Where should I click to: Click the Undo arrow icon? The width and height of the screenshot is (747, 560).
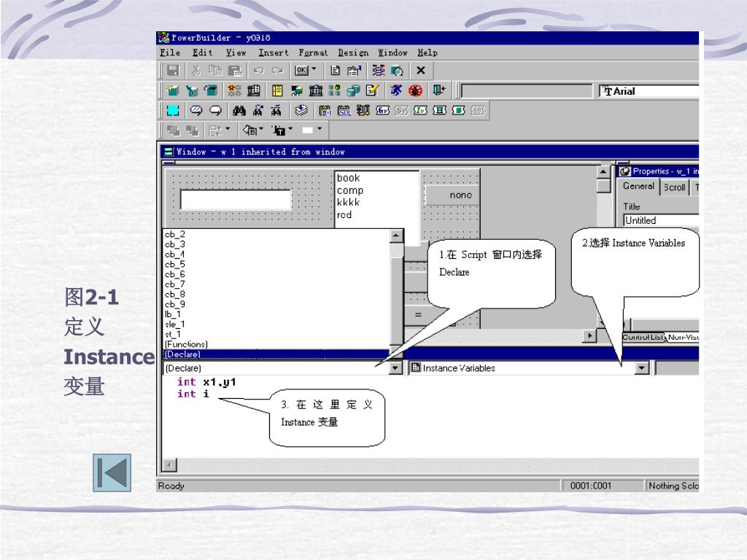[259, 71]
